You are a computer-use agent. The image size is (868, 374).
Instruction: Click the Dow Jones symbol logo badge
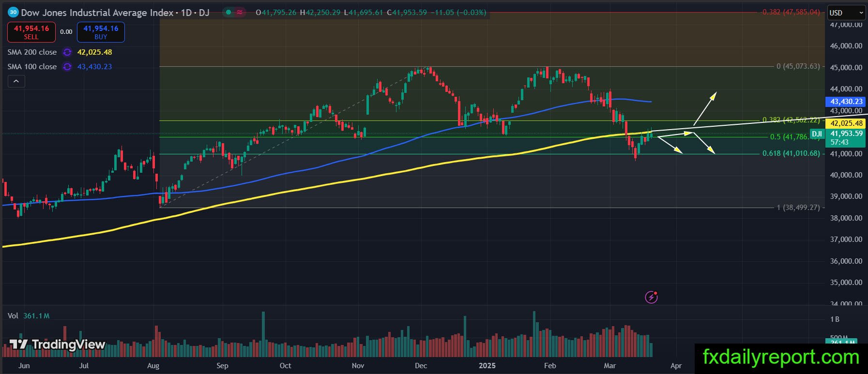point(14,13)
